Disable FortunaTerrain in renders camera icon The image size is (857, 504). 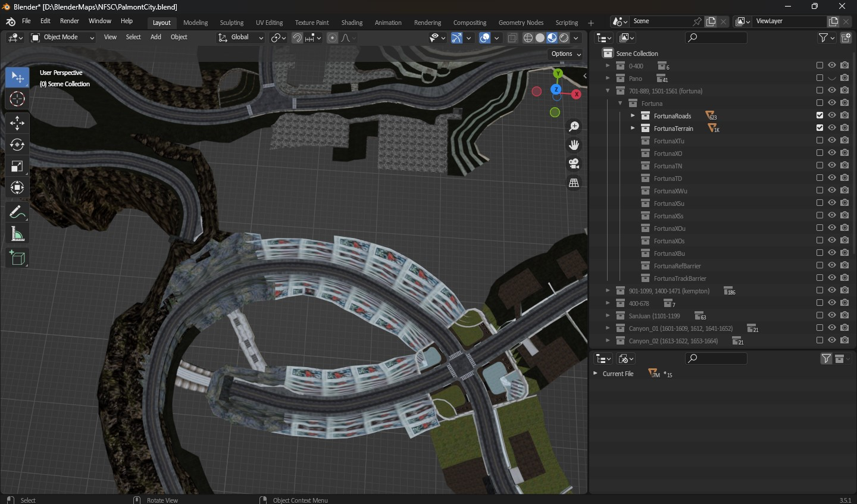845,128
